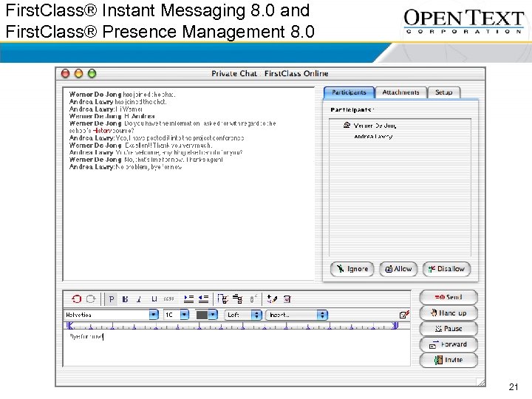
Task: Toggle Italic formatting in chat toolbar
Action: (139, 299)
